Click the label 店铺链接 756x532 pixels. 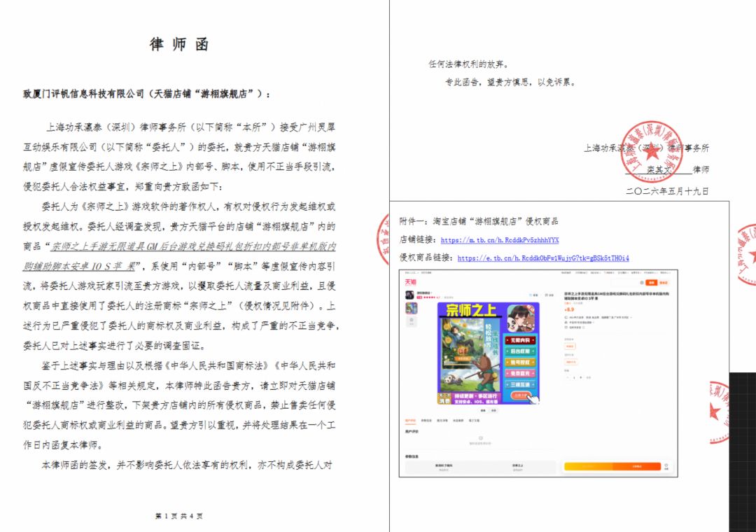pyautogui.click(x=417, y=239)
